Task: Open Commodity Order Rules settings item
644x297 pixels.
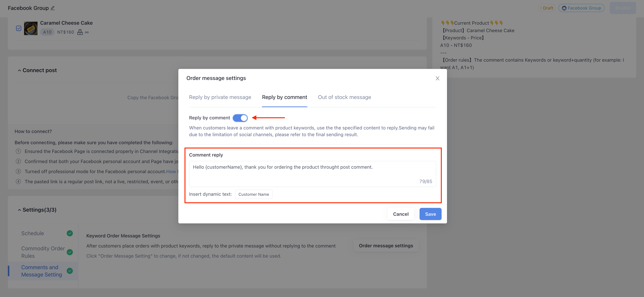Action: (43, 252)
